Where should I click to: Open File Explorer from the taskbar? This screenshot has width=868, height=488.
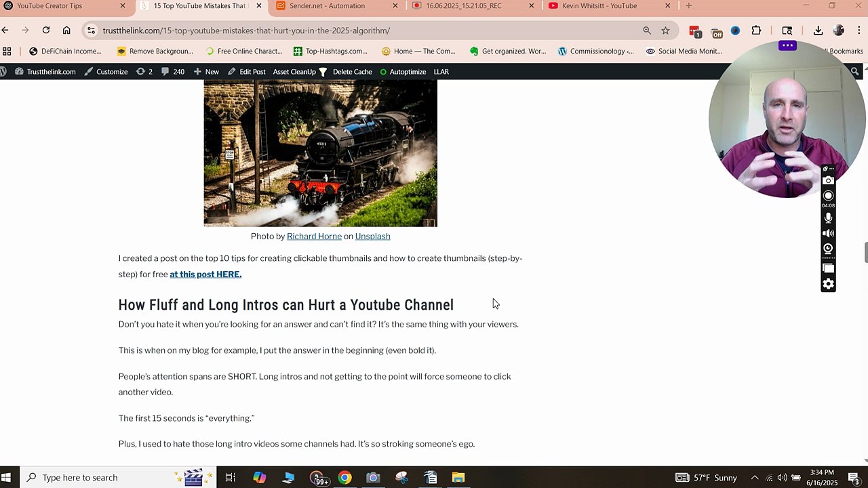tap(458, 477)
